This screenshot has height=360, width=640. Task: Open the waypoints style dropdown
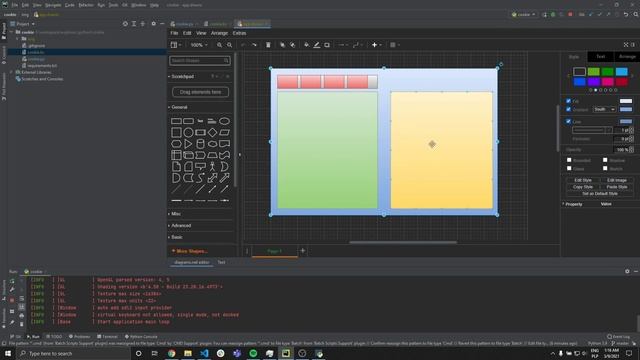point(357,45)
